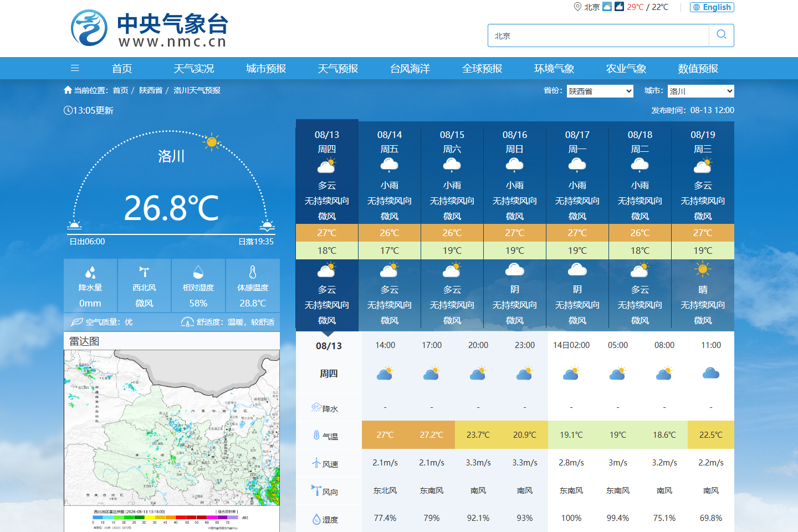This screenshot has width=798, height=532.
Task: Click the NMC logo emblem
Action: tap(89, 28)
